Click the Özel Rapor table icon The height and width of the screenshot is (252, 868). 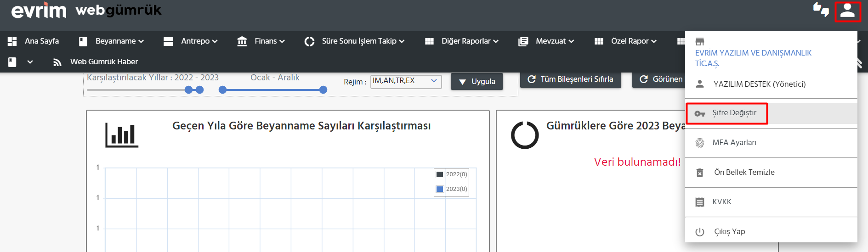tap(599, 41)
